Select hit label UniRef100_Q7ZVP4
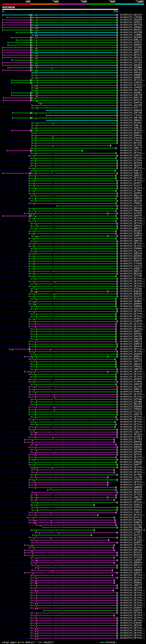This screenshot has height=644, width=146. click(x=131, y=161)
